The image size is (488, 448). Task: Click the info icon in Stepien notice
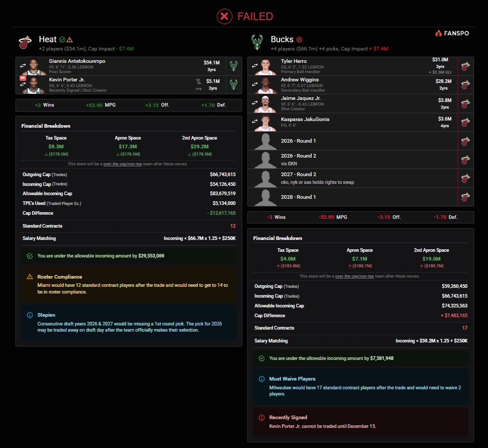click(30, 315)
